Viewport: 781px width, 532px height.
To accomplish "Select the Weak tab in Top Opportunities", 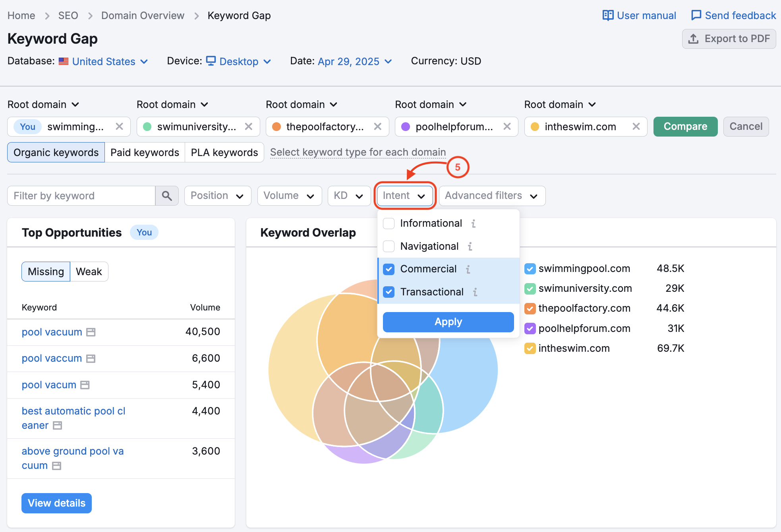I will [89, 272].
